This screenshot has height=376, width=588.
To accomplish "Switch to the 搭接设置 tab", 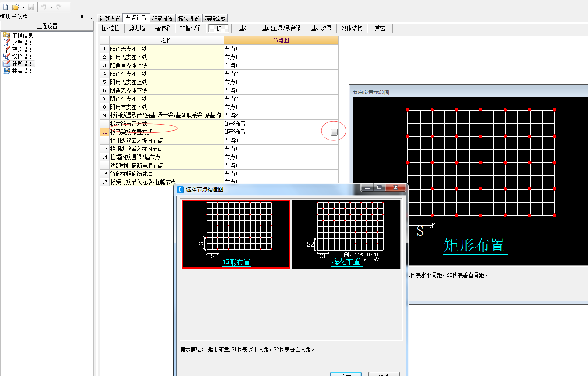I will [189, 18].
